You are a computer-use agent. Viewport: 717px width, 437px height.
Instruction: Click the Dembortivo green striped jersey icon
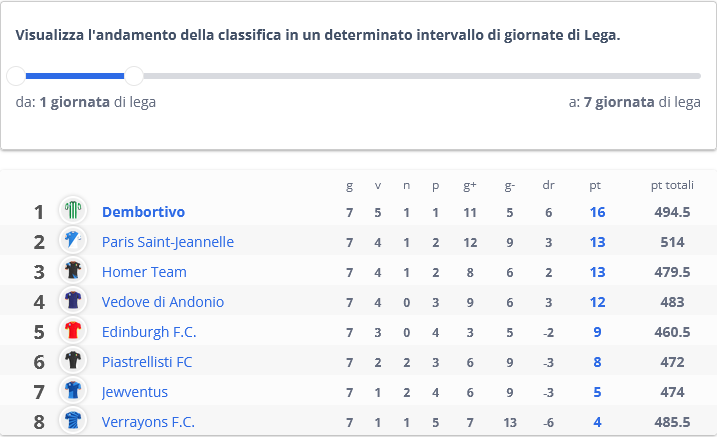[x=73, y=210]
